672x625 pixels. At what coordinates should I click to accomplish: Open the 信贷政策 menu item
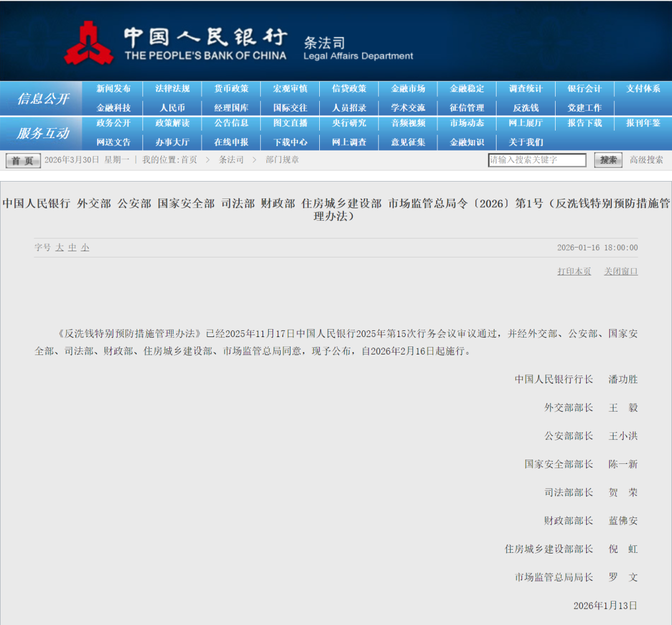[349, 89]
